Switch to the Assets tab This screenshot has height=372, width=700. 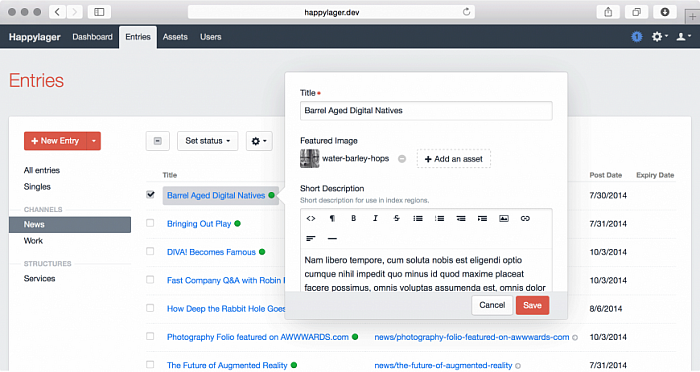(175, 37)
